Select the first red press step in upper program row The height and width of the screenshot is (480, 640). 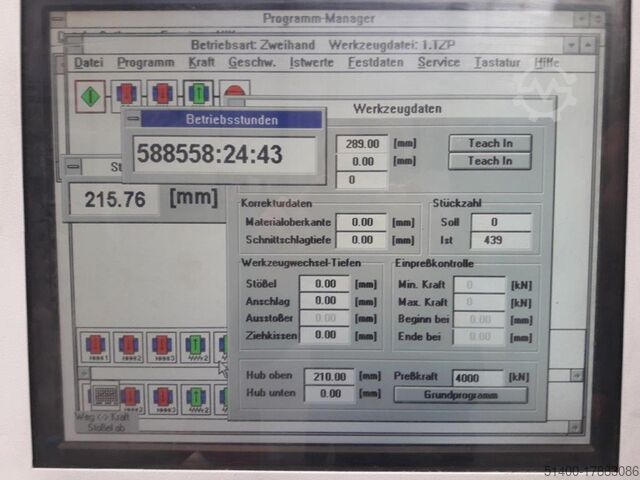[x=96, y=347]
